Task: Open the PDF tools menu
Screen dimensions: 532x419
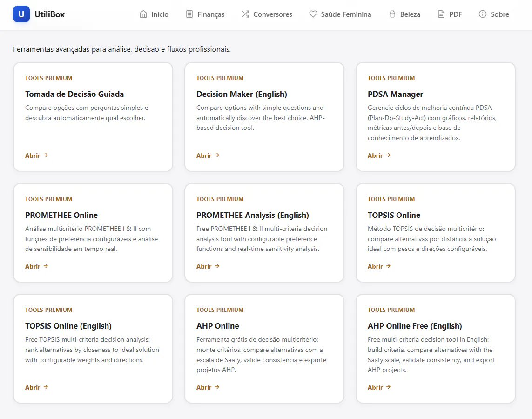Action: [450, 14]
